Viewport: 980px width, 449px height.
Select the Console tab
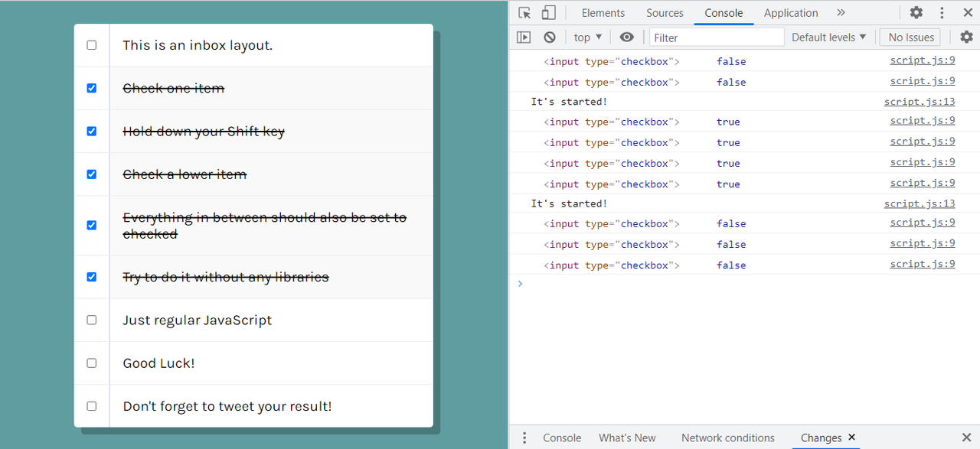(x=724, y=13)
